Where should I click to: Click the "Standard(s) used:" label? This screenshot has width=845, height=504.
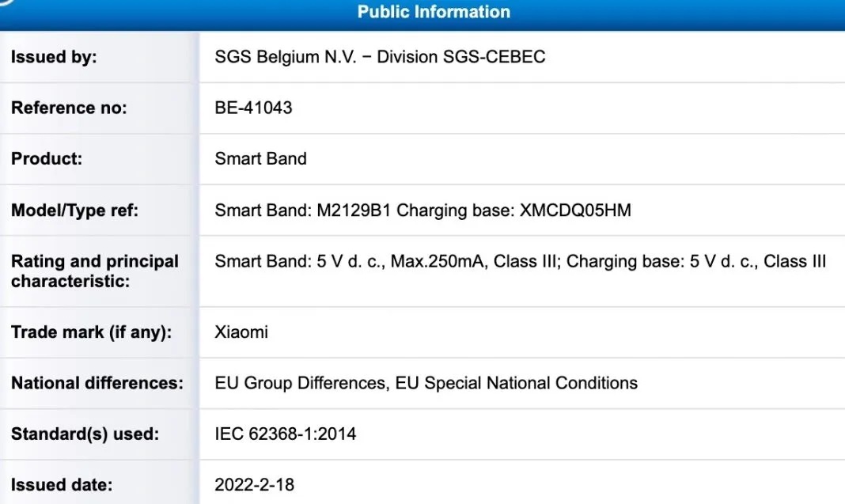tap(85, 434)
